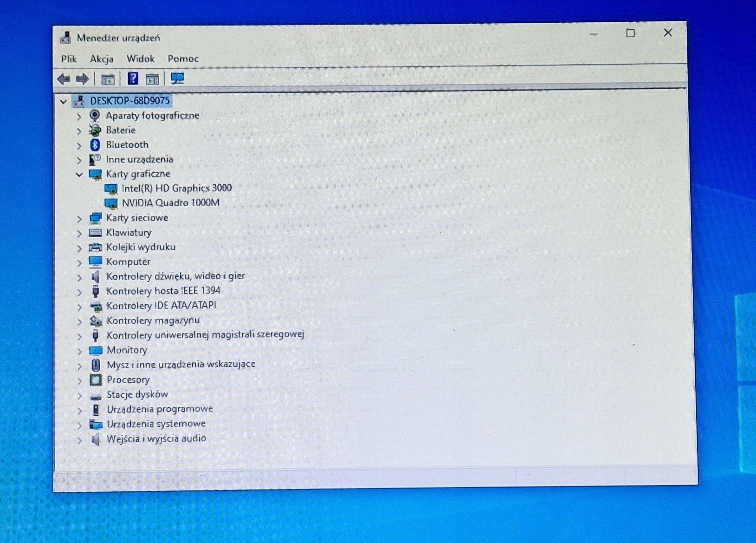Click the Forward arrow toolbar icon
This screenshot has height=543, width=756.
83,79
